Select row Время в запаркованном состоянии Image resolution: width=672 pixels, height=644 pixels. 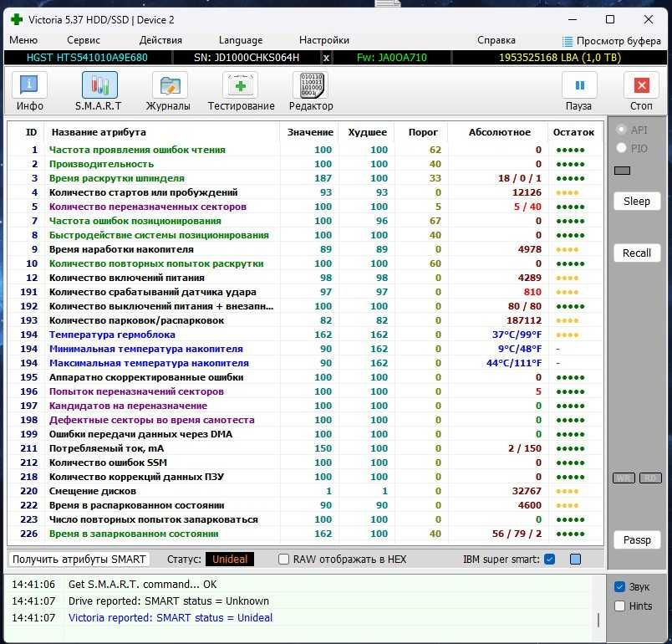pos(305,534)
